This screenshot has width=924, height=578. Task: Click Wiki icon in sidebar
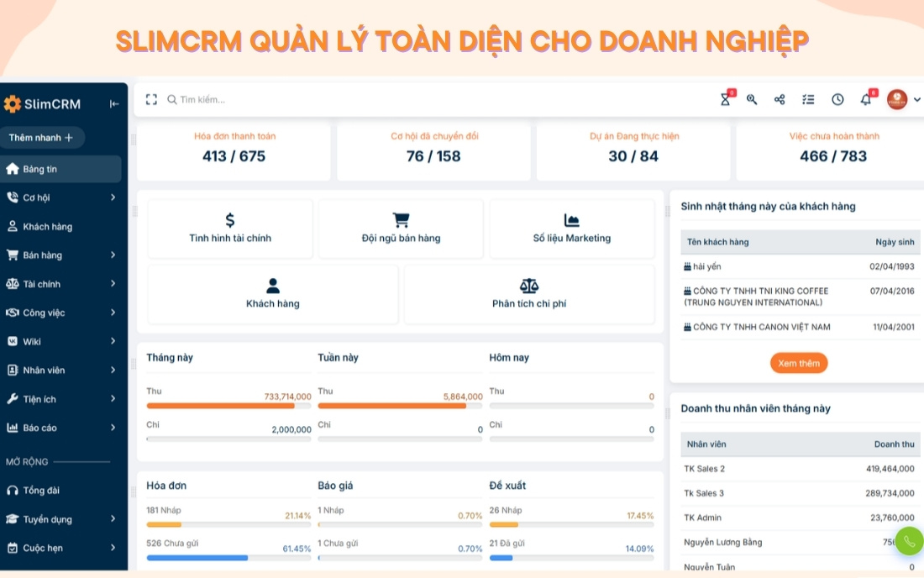click(13, 341)
